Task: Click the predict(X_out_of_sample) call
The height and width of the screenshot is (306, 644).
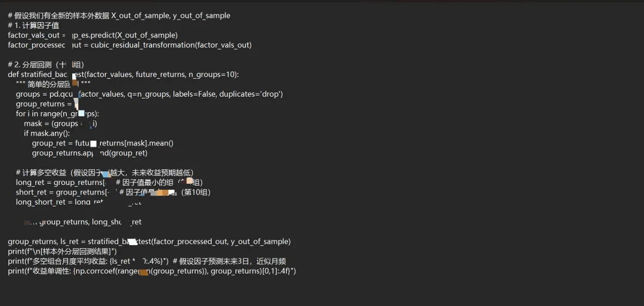Action: tap(131, 35)
